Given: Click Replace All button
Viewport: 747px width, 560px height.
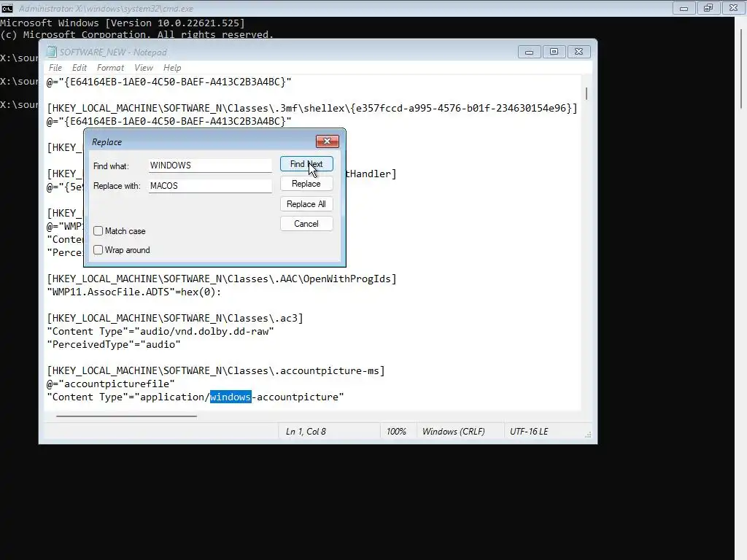Looking at the screenshot, I should click(x=306, y=204).
